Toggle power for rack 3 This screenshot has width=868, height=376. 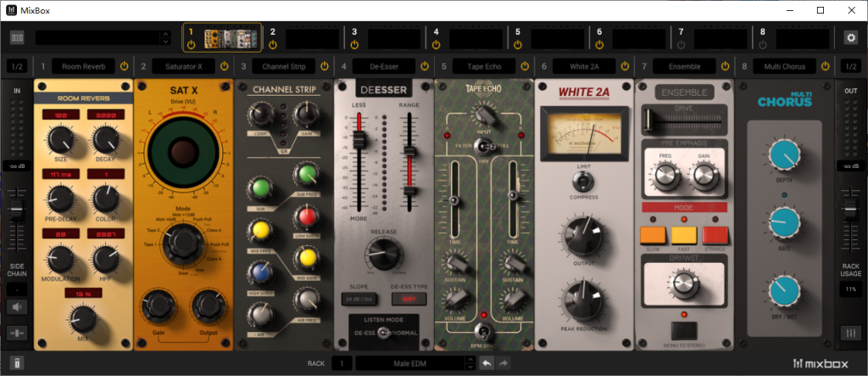click(x=354, y=44)
